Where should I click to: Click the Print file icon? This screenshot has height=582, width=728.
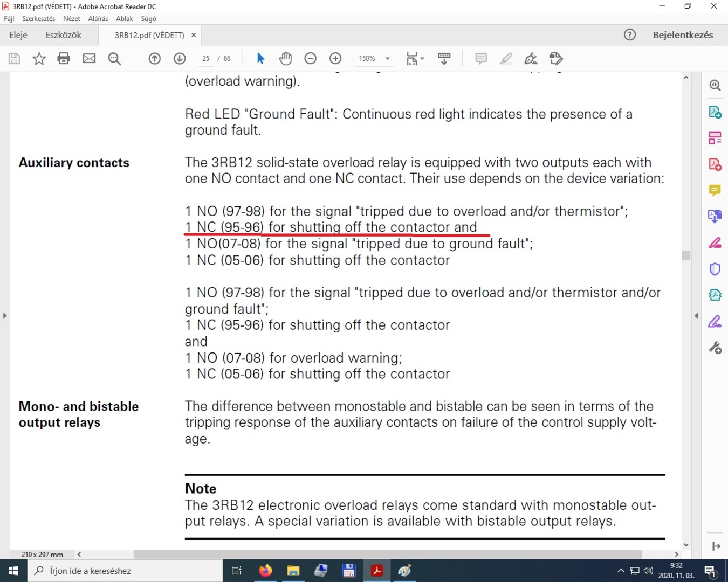pyautogui.click(x=64, y=59)
